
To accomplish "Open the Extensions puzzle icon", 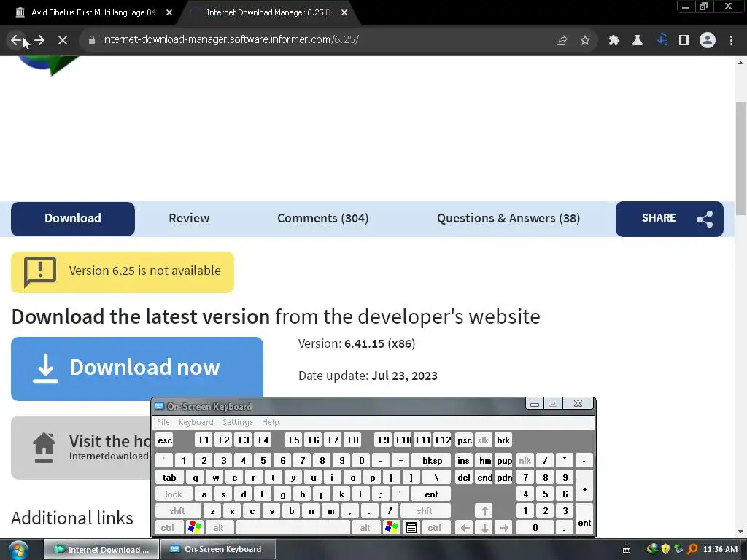I will [x=614, y=41].
